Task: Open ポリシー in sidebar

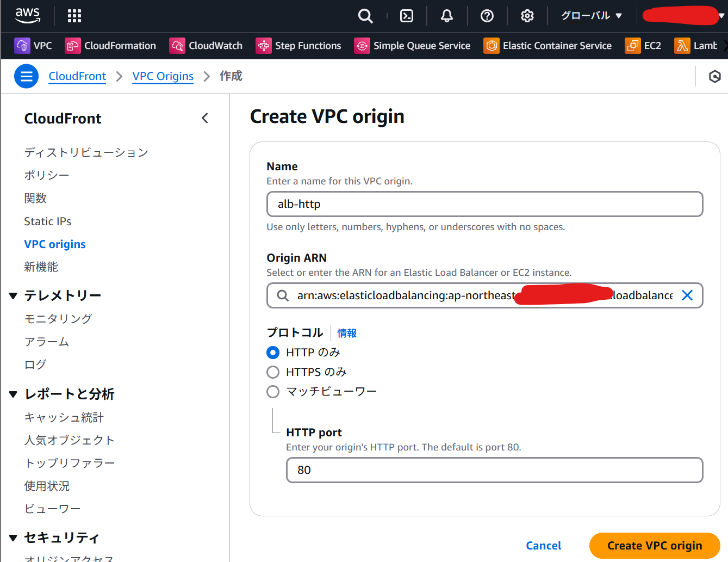Action: click(x=47, y=175)
